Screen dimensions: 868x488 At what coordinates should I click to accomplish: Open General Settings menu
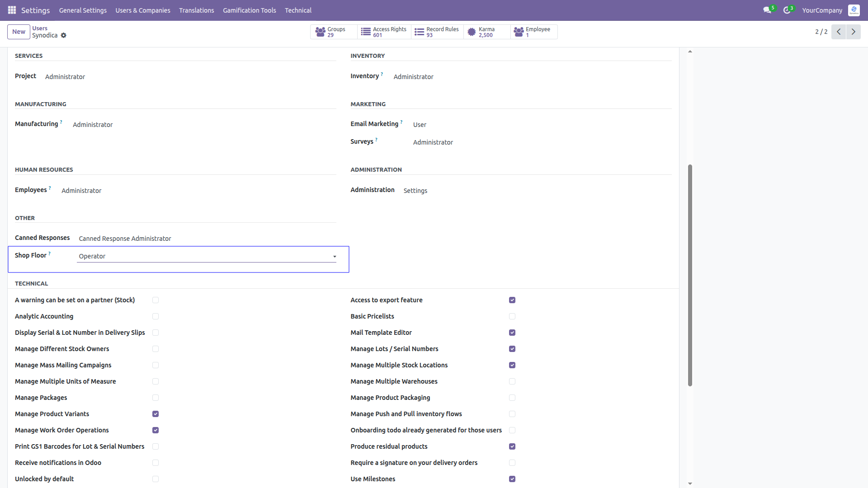[83, 10]
